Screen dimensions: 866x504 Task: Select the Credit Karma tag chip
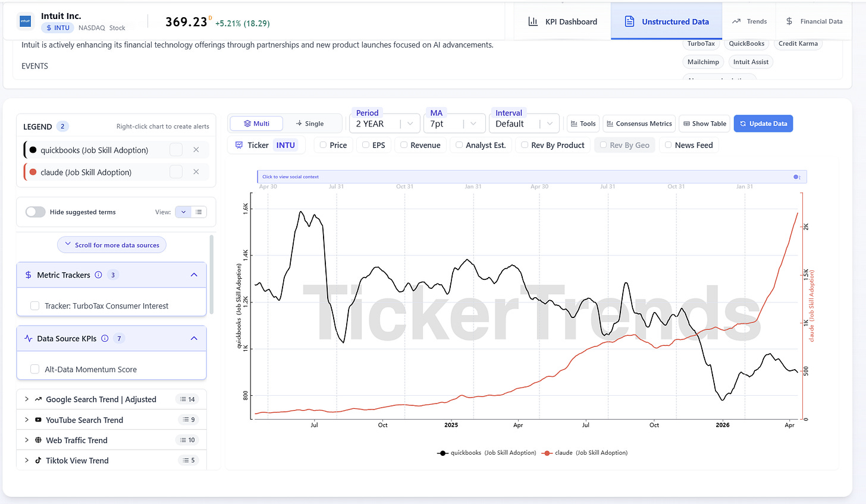coord(798,43)
